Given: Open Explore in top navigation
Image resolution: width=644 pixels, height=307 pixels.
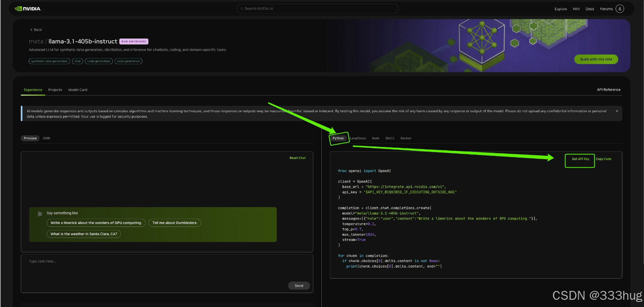Looking at the screenshot, I should [x=560, y=9].
